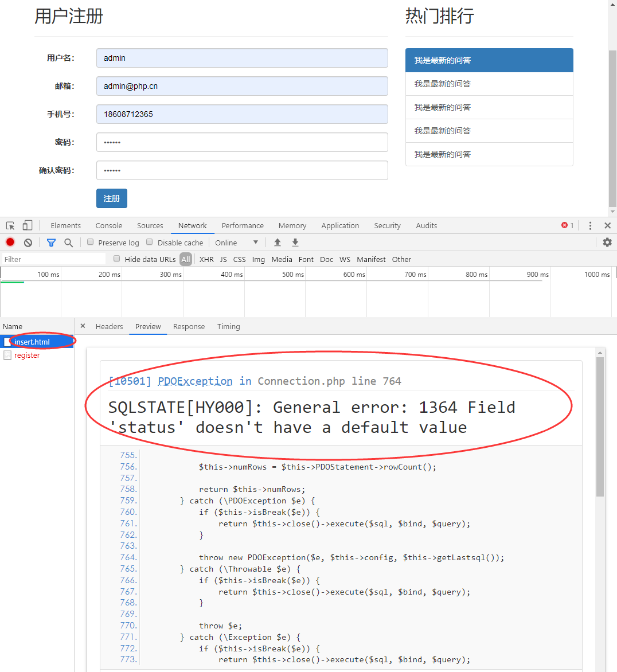The width and height of the screenshot is (617, 672).
Task: Select the register request in list
Action: tap(27, 355)
